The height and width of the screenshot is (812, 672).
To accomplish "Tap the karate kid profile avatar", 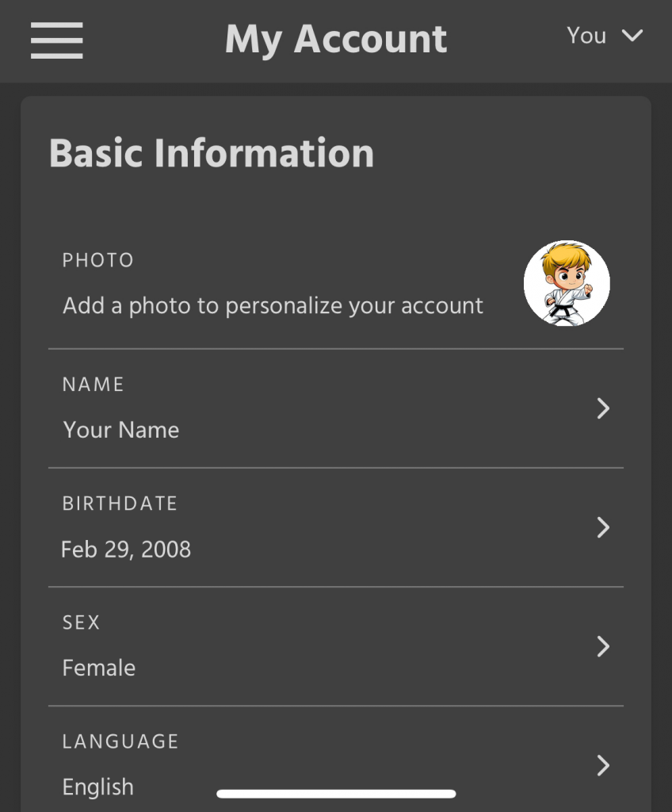I will (x=567, y=283).
